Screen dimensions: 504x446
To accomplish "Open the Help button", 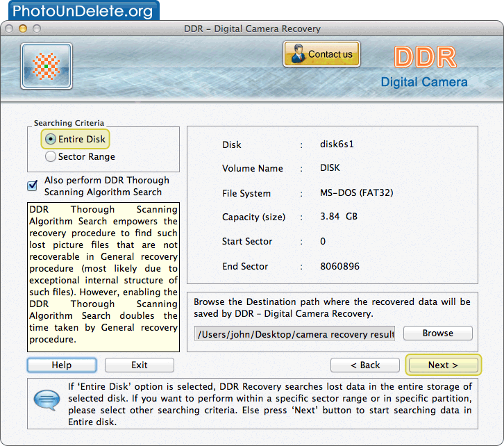I will [62, 365].
